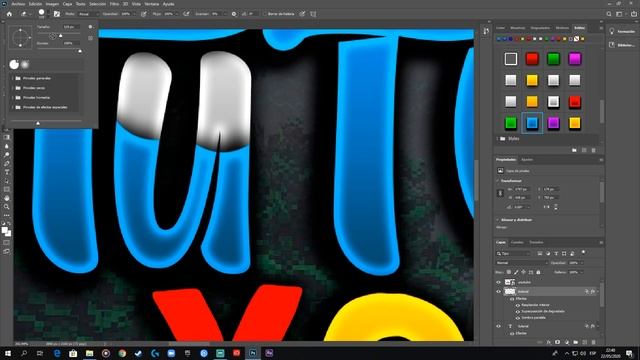Select the Pen tool in the toolbar
Image resolution: width=640 pixels, height=360 pixels.
[7, 164]
